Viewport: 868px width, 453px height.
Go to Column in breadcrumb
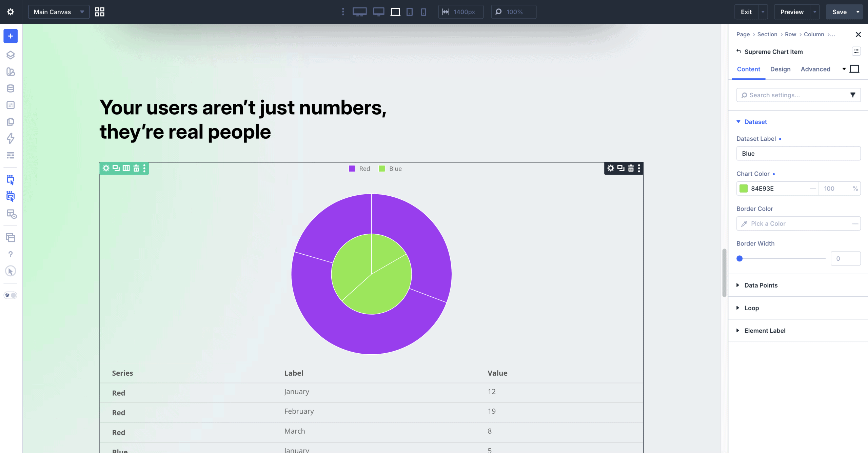click(814, 34)
